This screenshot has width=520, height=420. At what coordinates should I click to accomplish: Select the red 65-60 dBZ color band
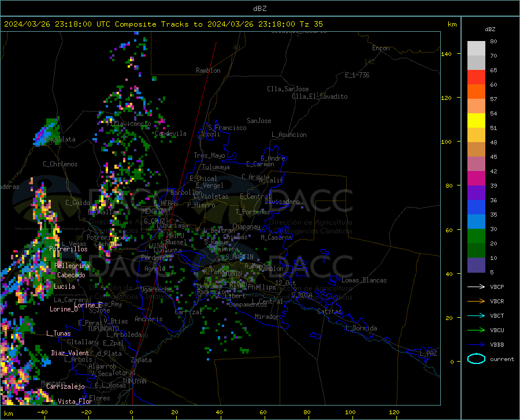click(x=476, y=77)
